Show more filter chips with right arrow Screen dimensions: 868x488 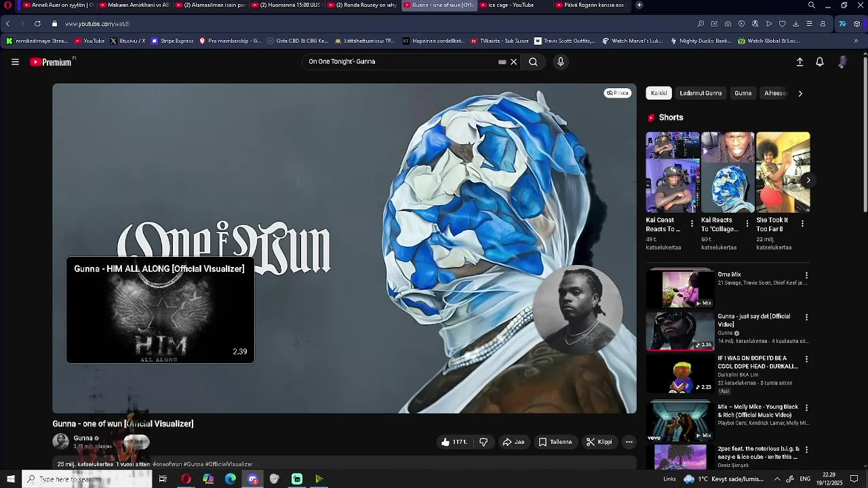coord(800,94)
